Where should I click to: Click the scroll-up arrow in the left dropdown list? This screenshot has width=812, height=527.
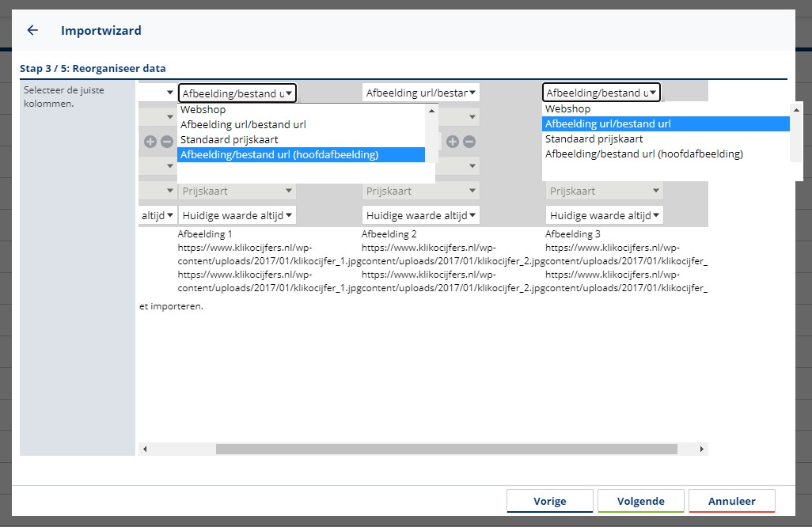(x=431, y=110)
